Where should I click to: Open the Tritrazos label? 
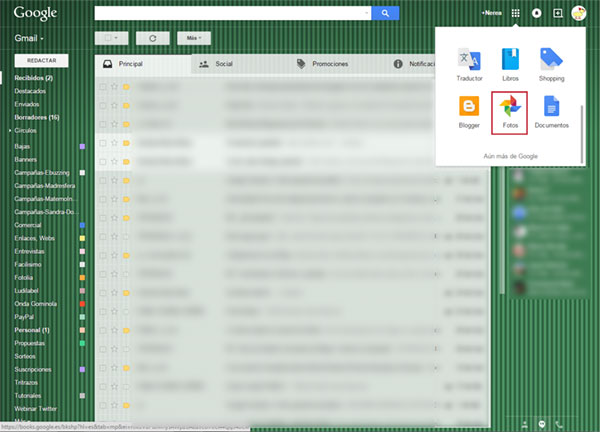pos(26,383)
